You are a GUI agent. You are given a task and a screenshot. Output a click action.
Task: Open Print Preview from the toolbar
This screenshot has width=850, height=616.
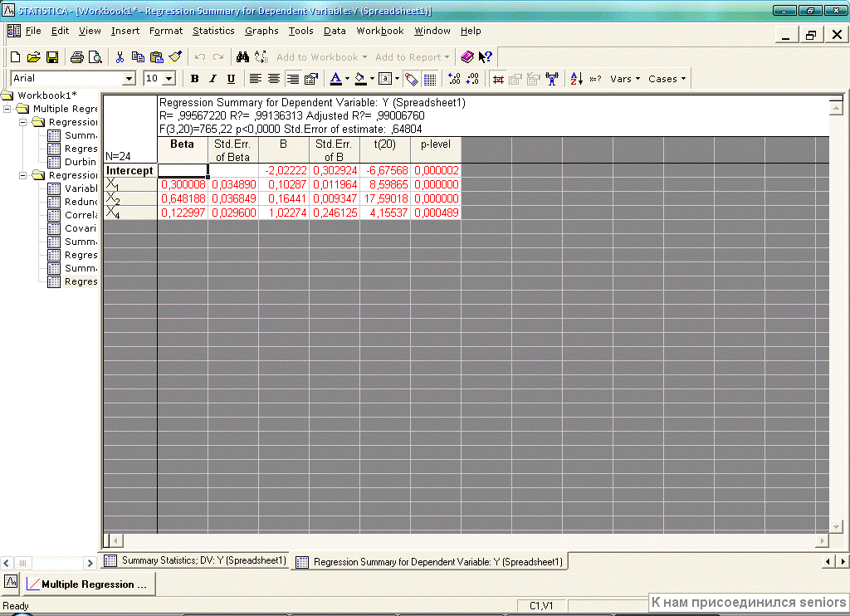point(95,57)
